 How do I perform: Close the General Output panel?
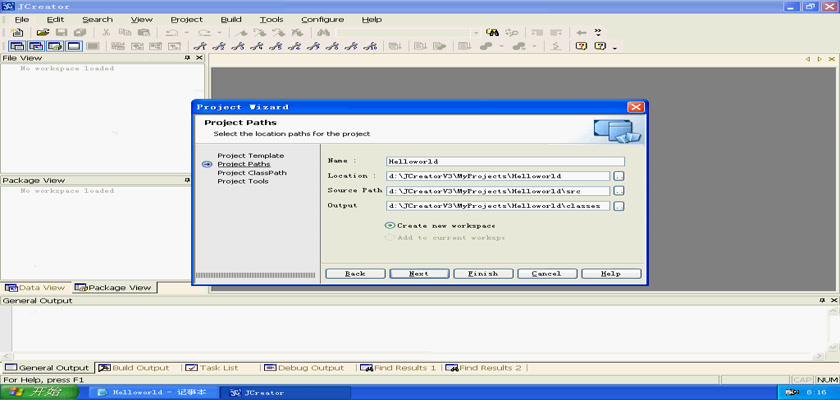[834, 301]
